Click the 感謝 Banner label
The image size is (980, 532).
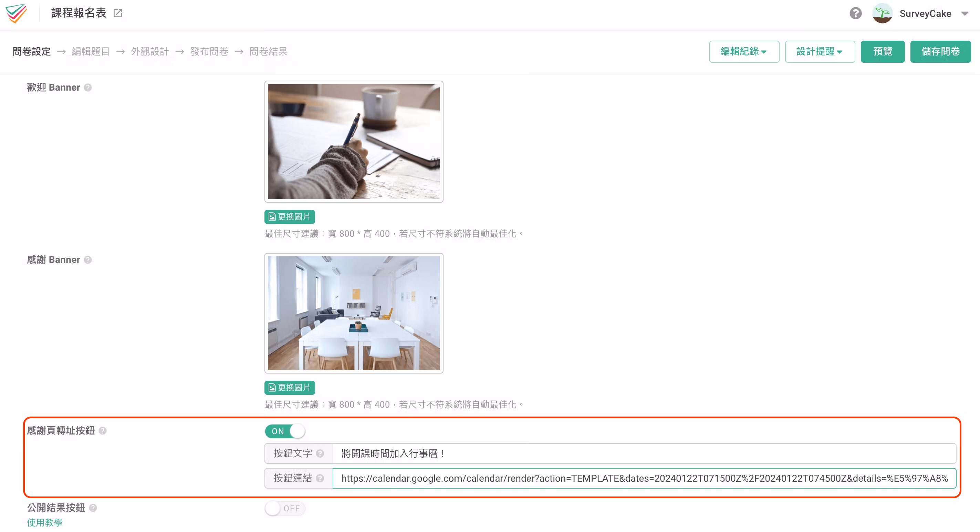coord(53,259)
